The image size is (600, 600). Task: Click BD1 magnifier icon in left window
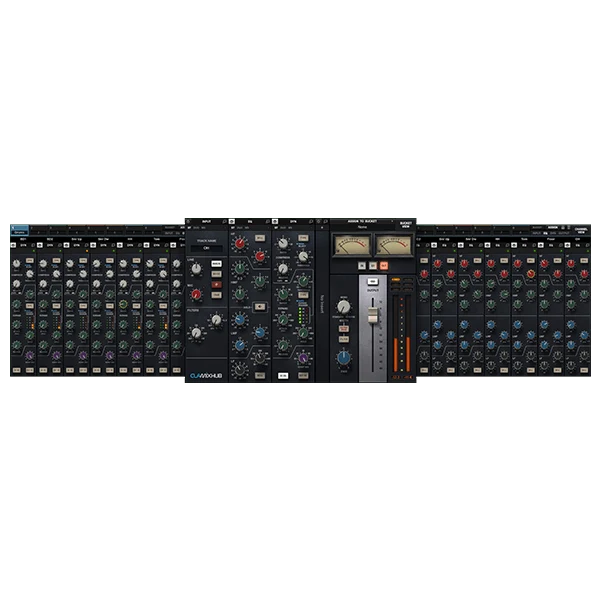pos(33,245)
